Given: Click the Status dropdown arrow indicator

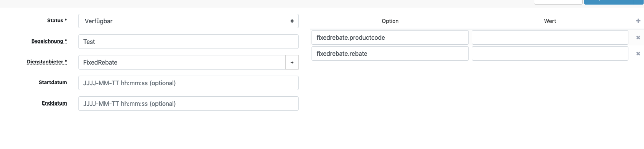Looking at the screenshot, I should pyautogui.click(x=292, y=21).
